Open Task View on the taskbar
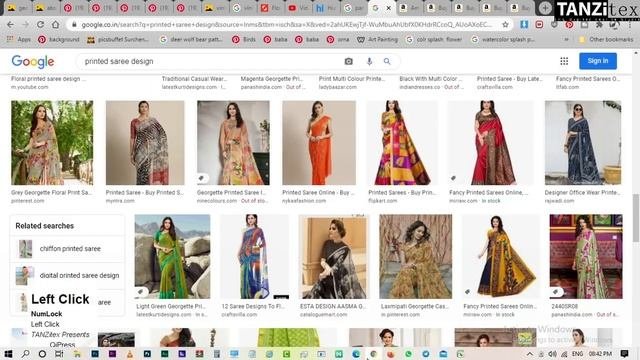 point(59,353)
